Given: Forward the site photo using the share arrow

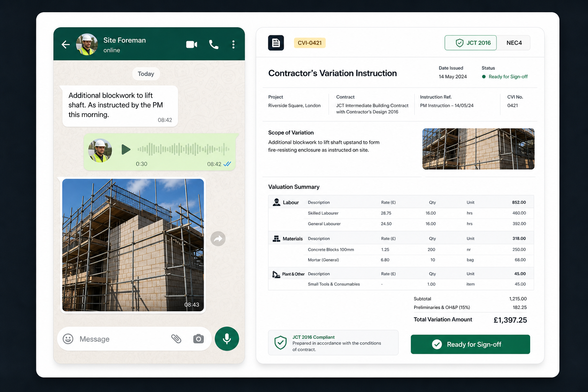Looking at the screenshot, I should [x=218, y=239].
